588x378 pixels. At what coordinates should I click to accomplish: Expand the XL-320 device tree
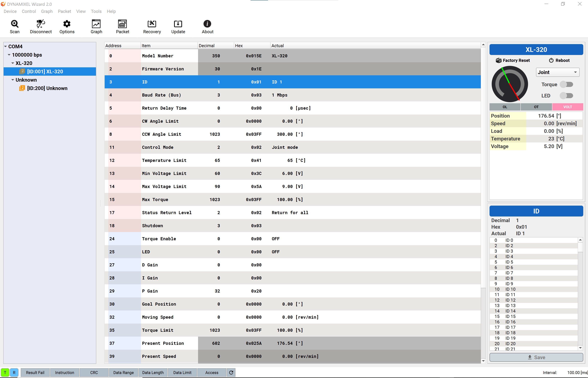tap(12, 63)
